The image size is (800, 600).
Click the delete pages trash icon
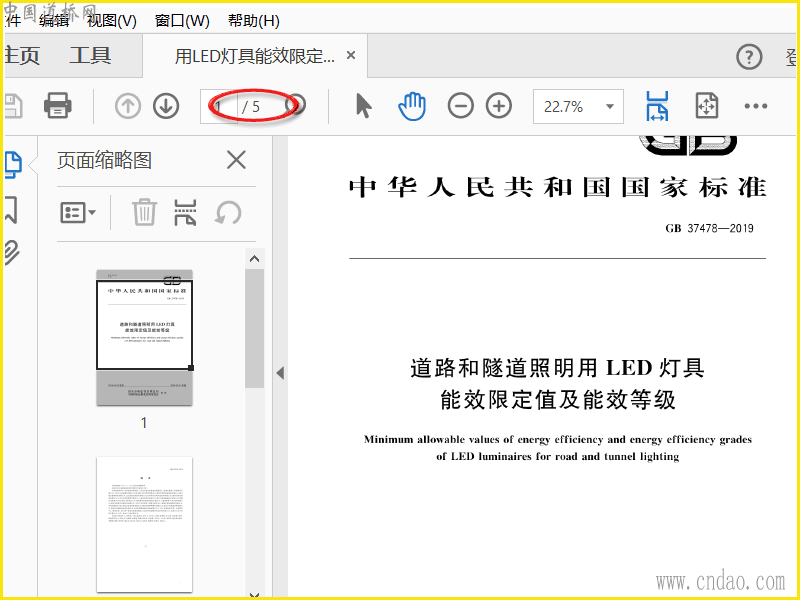pos(144,212)
